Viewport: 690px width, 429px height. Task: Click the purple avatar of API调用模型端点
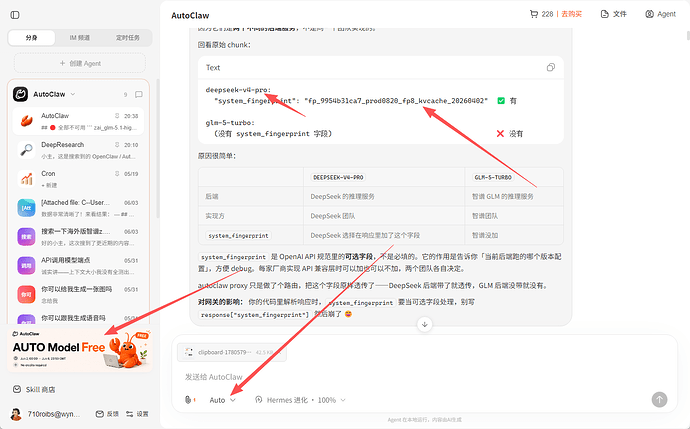tap(26, 266)
